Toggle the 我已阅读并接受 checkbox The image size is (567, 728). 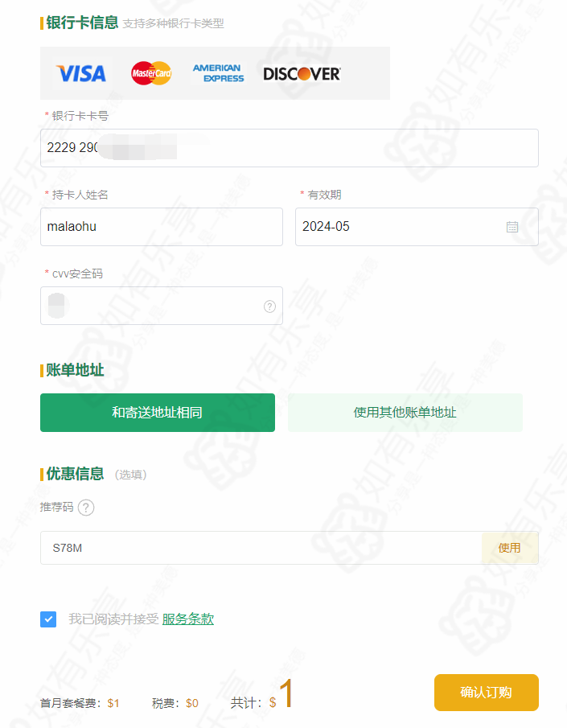(48, 619)
